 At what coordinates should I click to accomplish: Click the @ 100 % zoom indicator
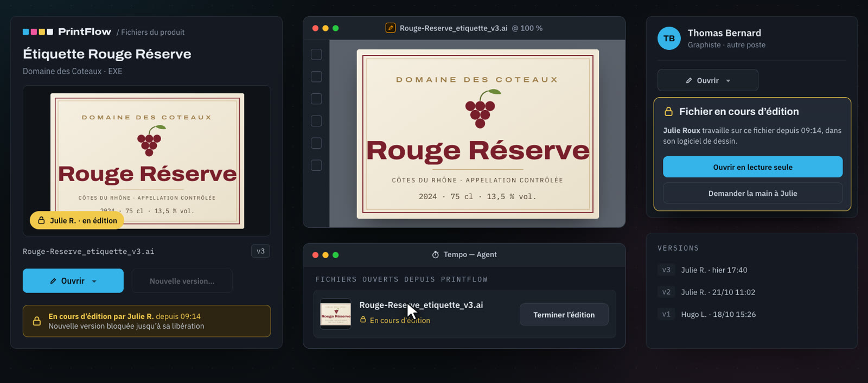[527, 28]
